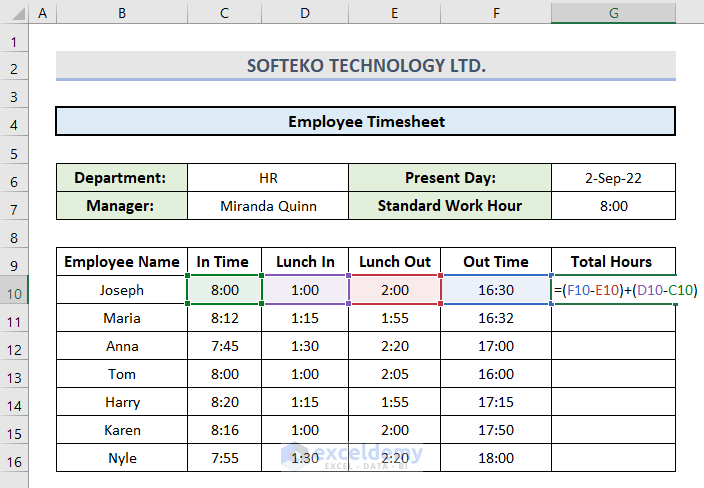Click the Employee Timesheet heading cell
704x488 pixels.
(x=366, y=121)
